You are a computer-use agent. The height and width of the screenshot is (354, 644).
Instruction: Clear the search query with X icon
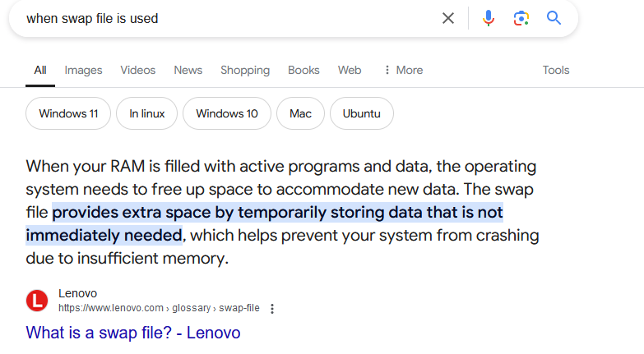448,18
